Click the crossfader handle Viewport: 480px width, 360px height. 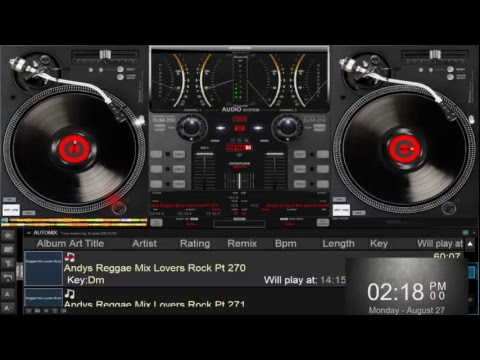(x=239, y=181)
